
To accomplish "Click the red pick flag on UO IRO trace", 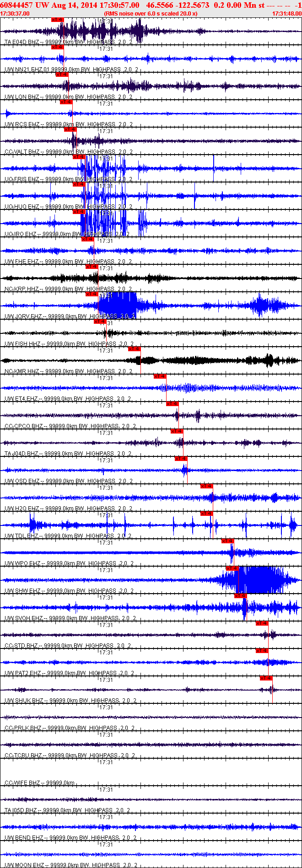I will [x=79, y=212].
